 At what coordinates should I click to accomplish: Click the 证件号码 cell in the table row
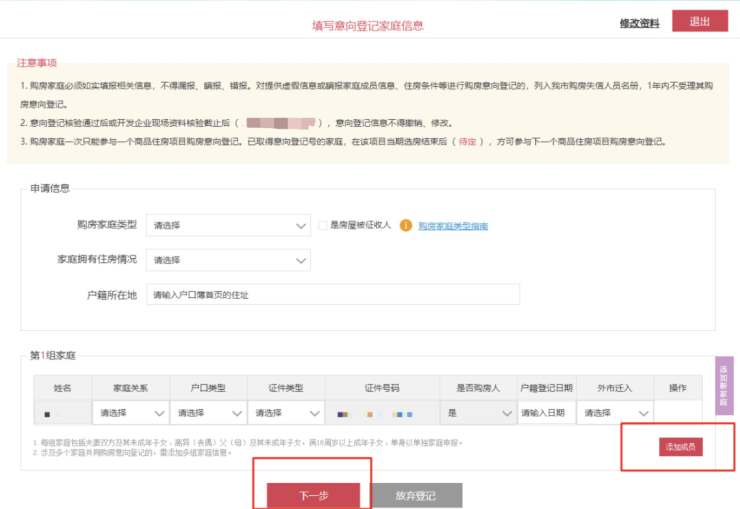point(381,413)
